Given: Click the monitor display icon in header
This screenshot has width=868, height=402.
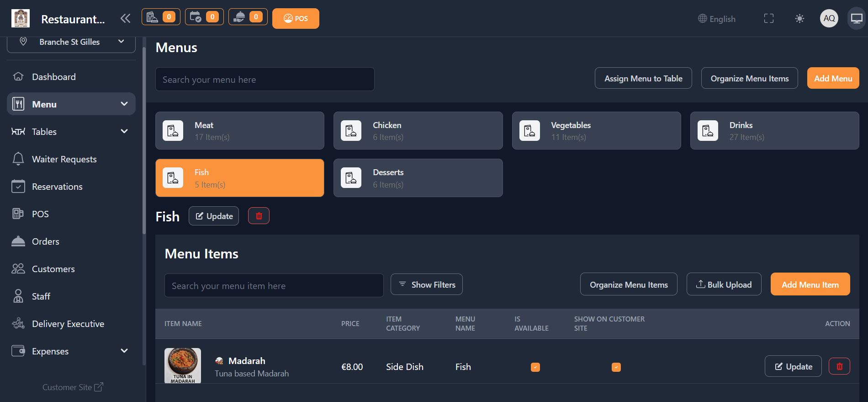Looking at the screenshot, I should pyautogui.click(x=856, y=18).
